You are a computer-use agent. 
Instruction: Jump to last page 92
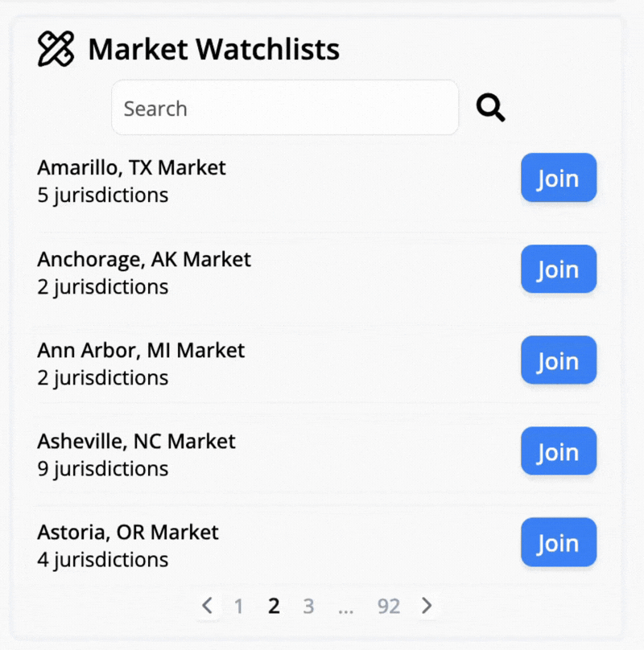[x=389, y=606]
